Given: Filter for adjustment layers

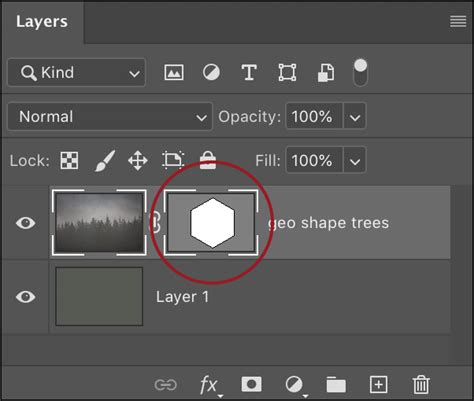Looking at the screenshot, I should (211, 72).
